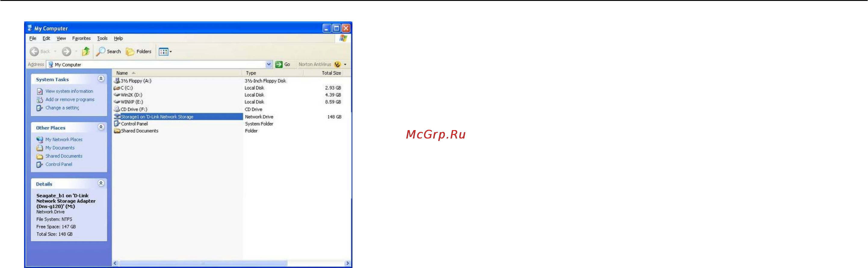The width and height of the screenshot is (868, 268).
Task: Select the Control Panel list icon
Action: point(117,123)
